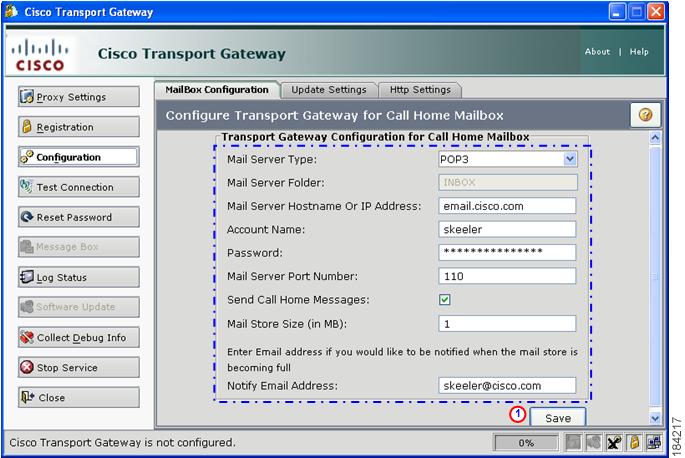Open the Log Status view

(79, 277)
